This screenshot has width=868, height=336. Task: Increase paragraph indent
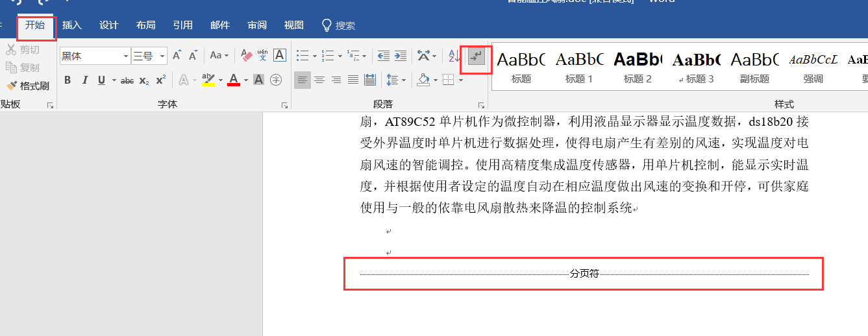(x=401, y=56)
